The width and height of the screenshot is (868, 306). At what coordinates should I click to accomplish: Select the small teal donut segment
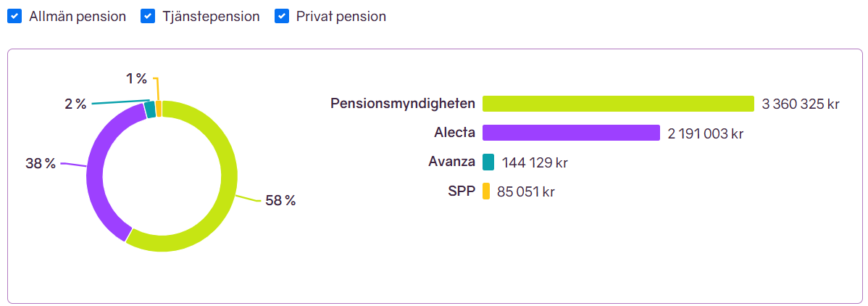[150, 109]
